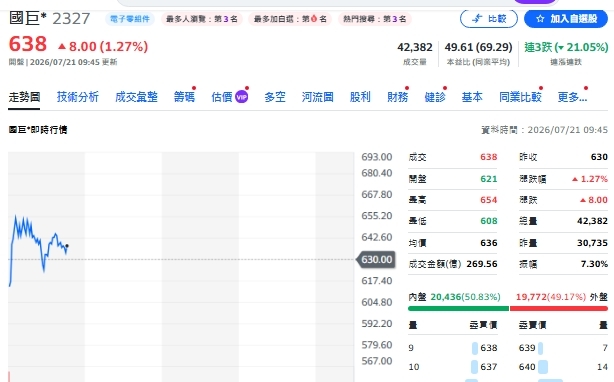Click the 比較 compare button

click(489, 18)
